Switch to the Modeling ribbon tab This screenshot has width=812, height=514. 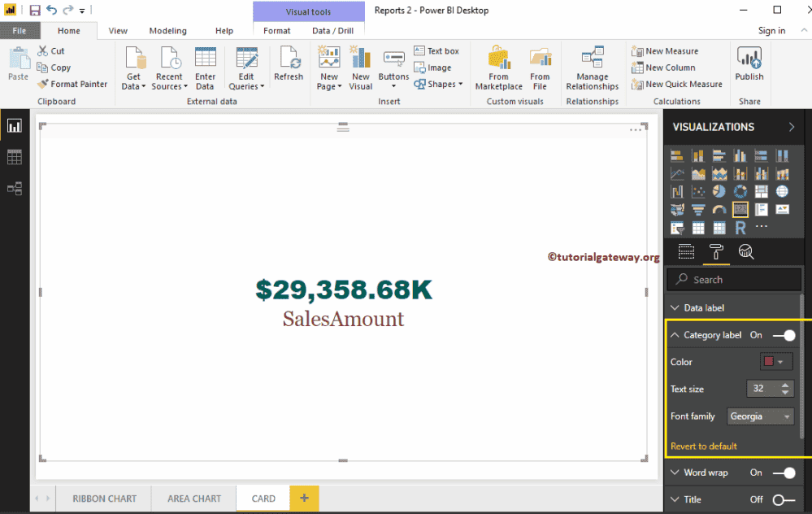pyautogui.click(x=168, y=30)
